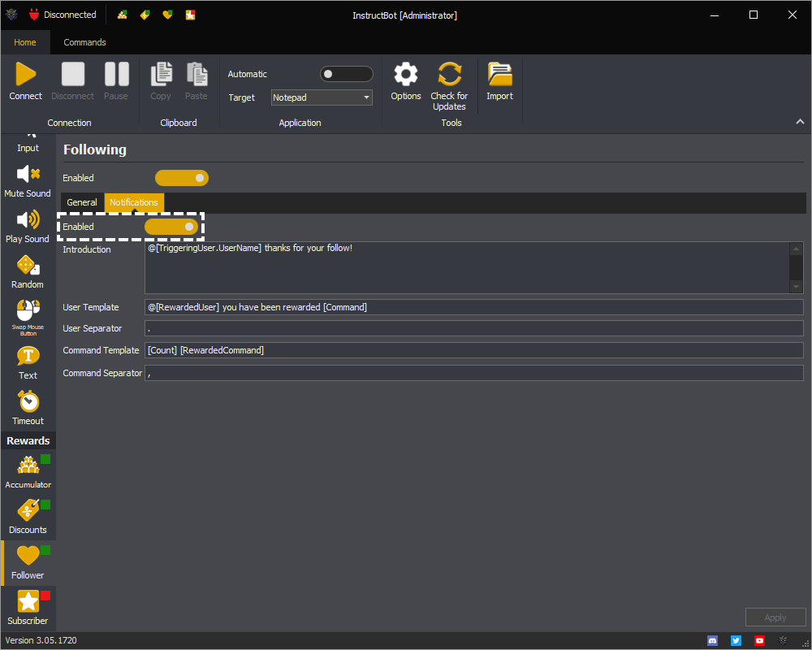Toggle the Notifications Enabled switch
Viewport: 812px width, 650px height.
coord(171,227)
